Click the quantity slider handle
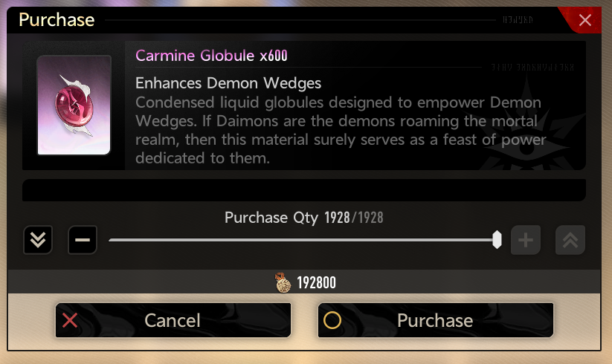Screen dimensions: 612x364 [x=497, y=240]
